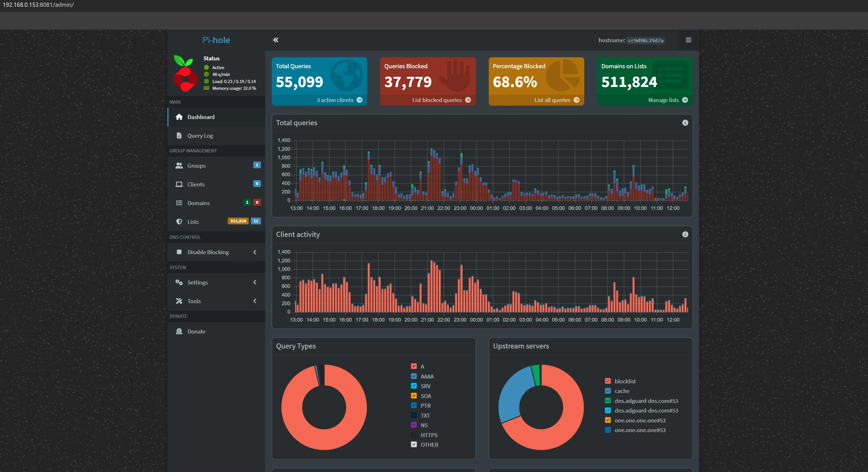868x472 pixels.
Task: Uncheck the AAAA query type
Action: point(414,376)
